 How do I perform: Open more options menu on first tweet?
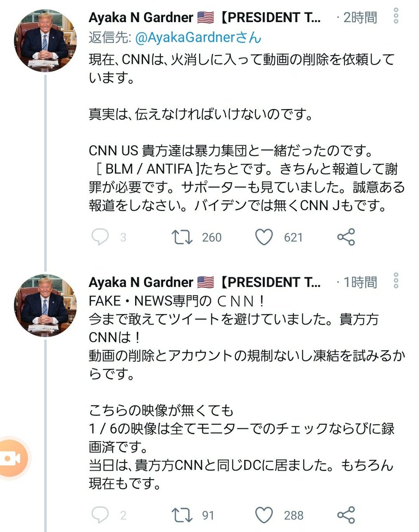click(396, 17)
